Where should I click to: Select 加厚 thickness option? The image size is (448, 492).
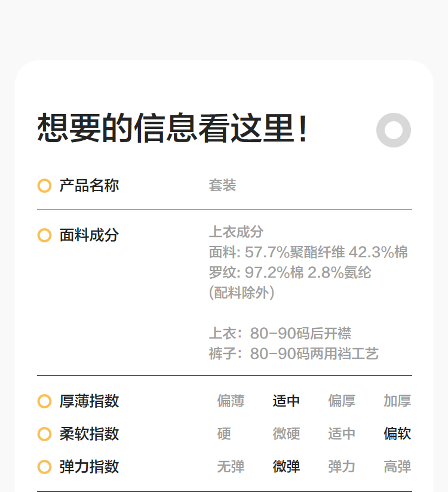click(397, 401)
